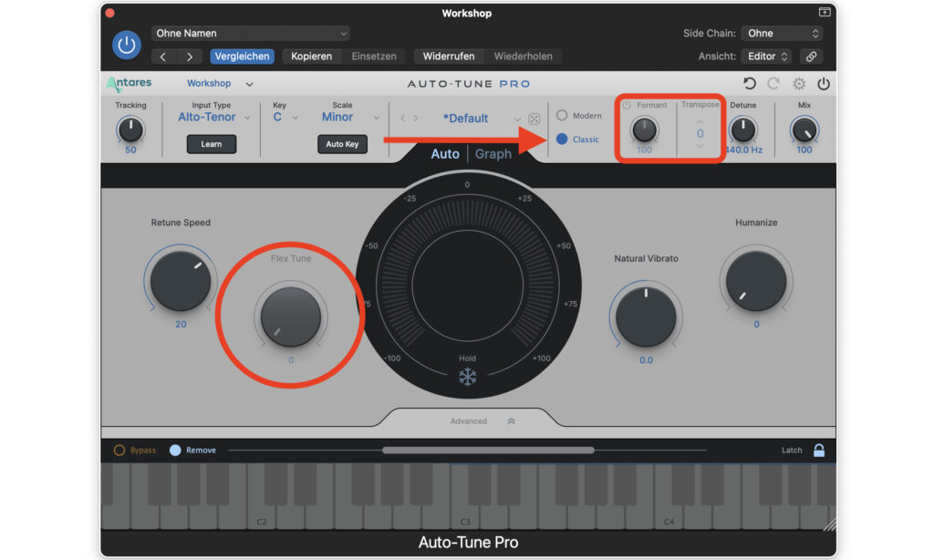Select the next Auto-Tune preset before *Default

tap(416, 119)
